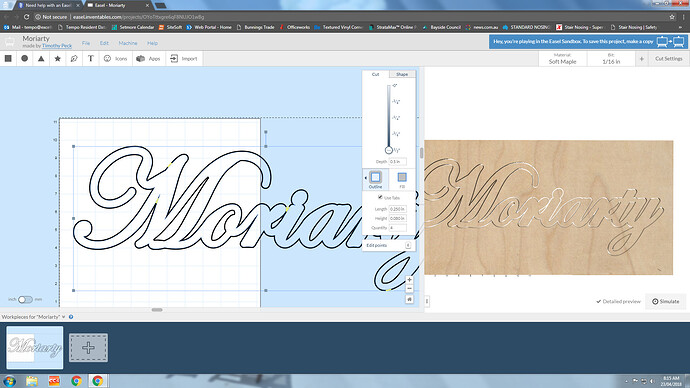This screenshot has width=690, height=388.
Task: Click the cut depth slider handle
Action: click(x=389, y=150)
